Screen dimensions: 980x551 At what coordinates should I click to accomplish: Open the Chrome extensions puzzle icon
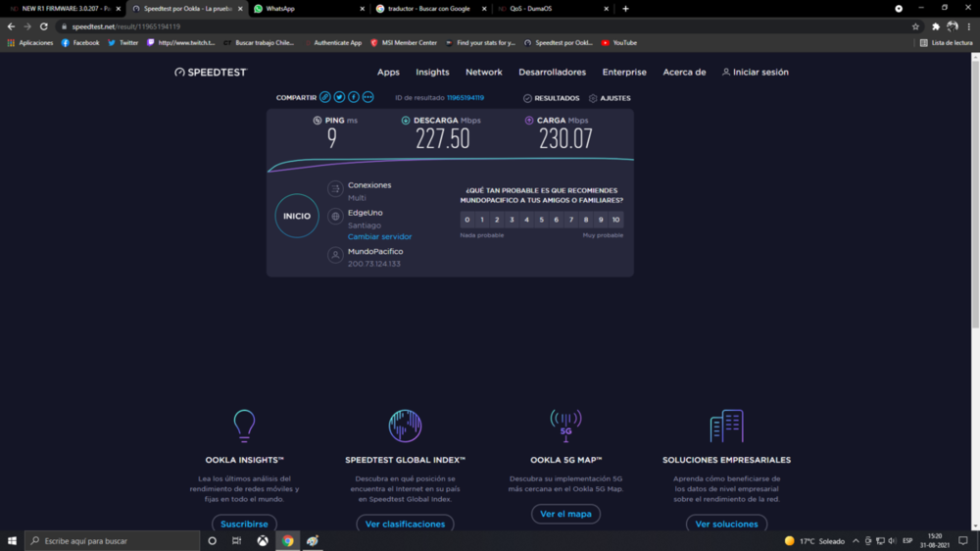point(936,26)
